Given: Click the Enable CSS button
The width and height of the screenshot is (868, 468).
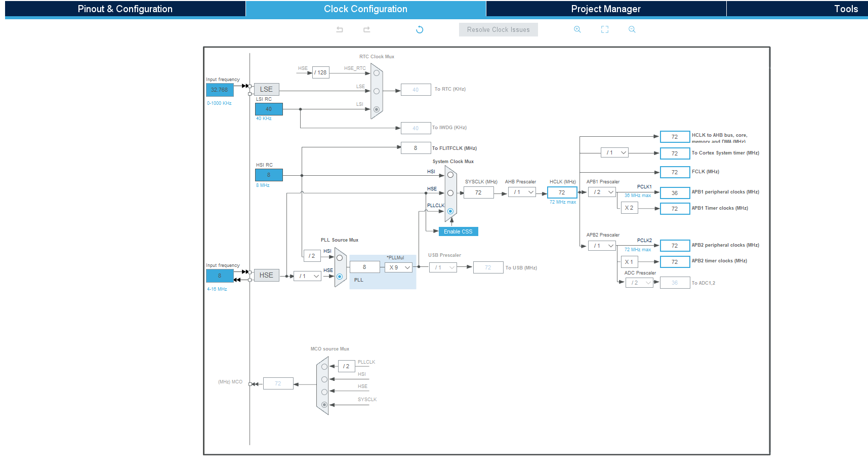Looking at the screenshot, I should coord(458,231).
